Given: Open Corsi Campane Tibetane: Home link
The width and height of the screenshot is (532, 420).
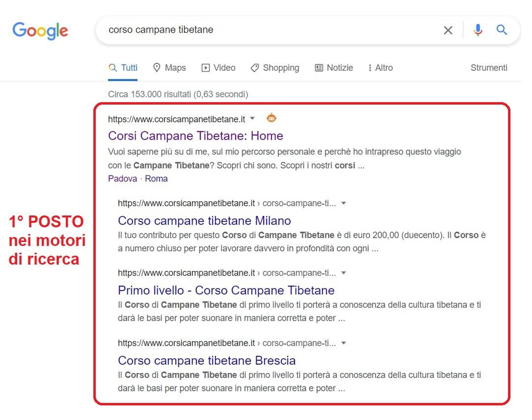Looking at the screenshot, I should click(195, 136).
